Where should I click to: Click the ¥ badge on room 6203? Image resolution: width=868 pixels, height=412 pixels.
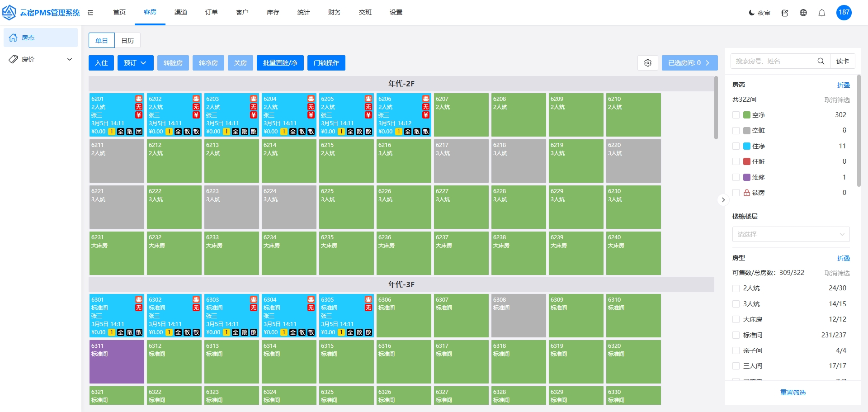point(254,115)
